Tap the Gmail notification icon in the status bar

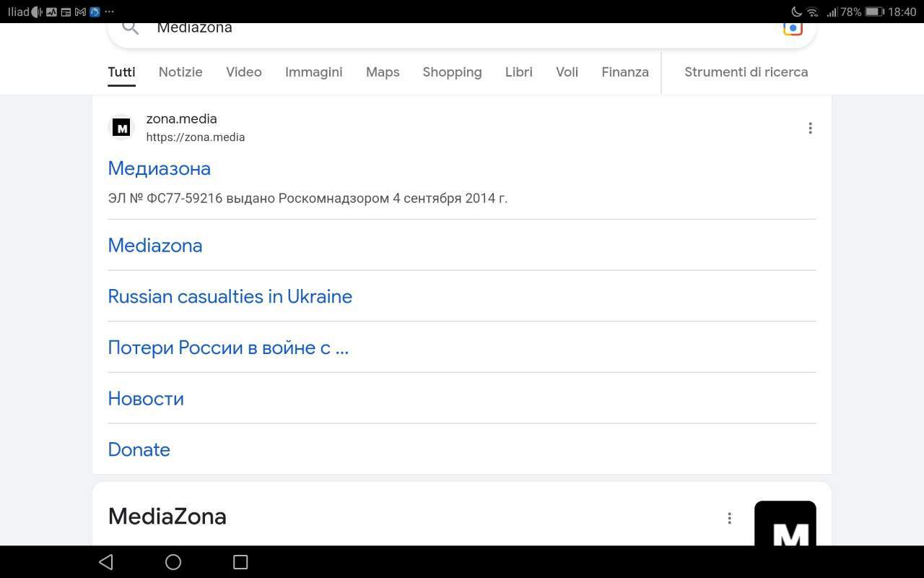coord(80,12)
